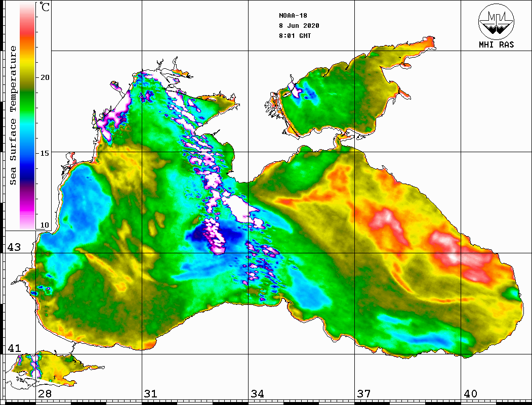Click the 20 degree mark on color scale

point(45,77)
